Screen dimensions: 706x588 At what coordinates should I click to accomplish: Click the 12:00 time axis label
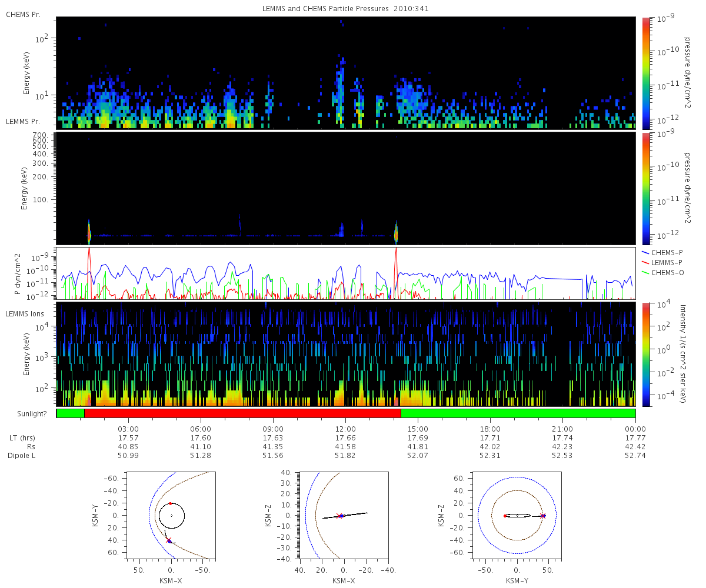pos(345,429)
